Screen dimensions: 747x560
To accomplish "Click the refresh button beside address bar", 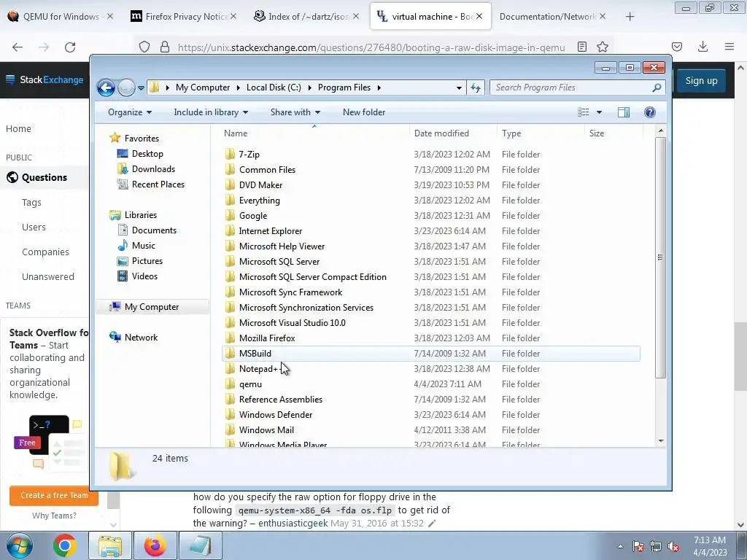I will (476, 87).
